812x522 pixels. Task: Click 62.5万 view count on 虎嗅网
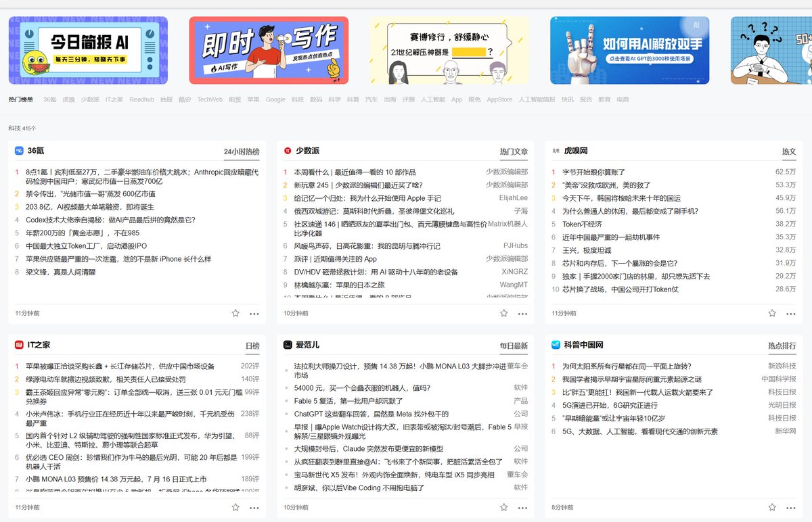786,172
